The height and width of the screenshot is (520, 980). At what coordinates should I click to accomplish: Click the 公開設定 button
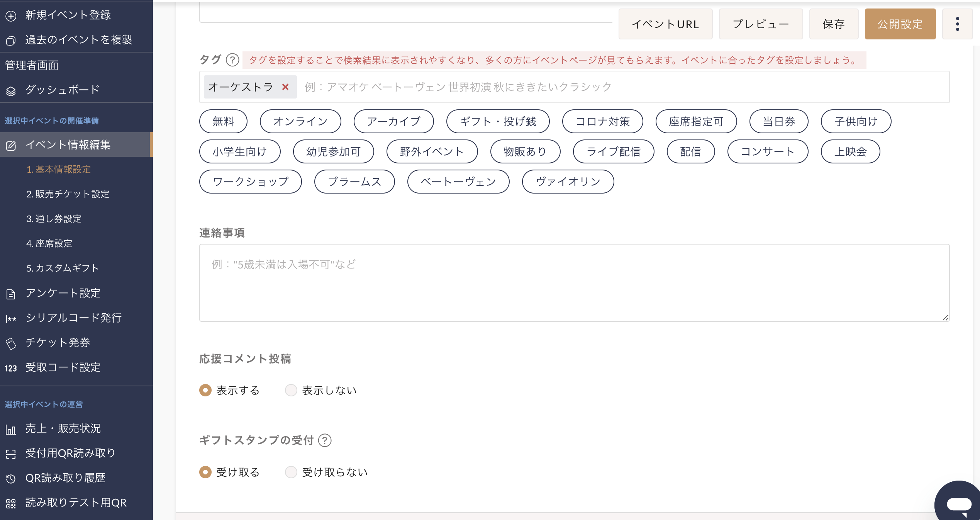tap(900, 24)
